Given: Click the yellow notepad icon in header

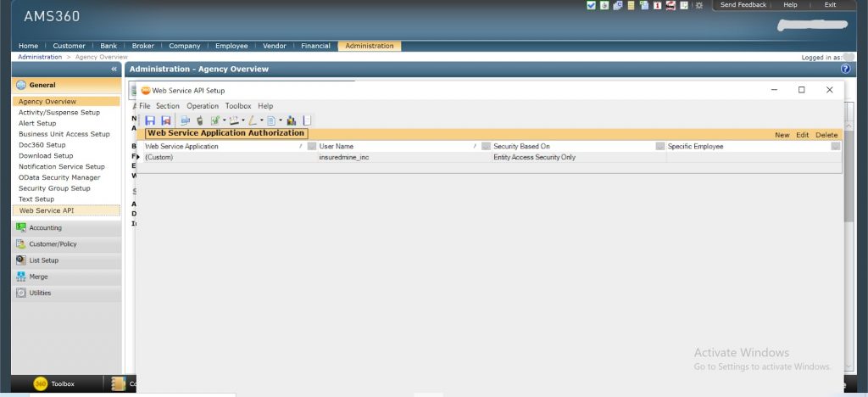Looking at the screenshot, I should click(631, 5).
